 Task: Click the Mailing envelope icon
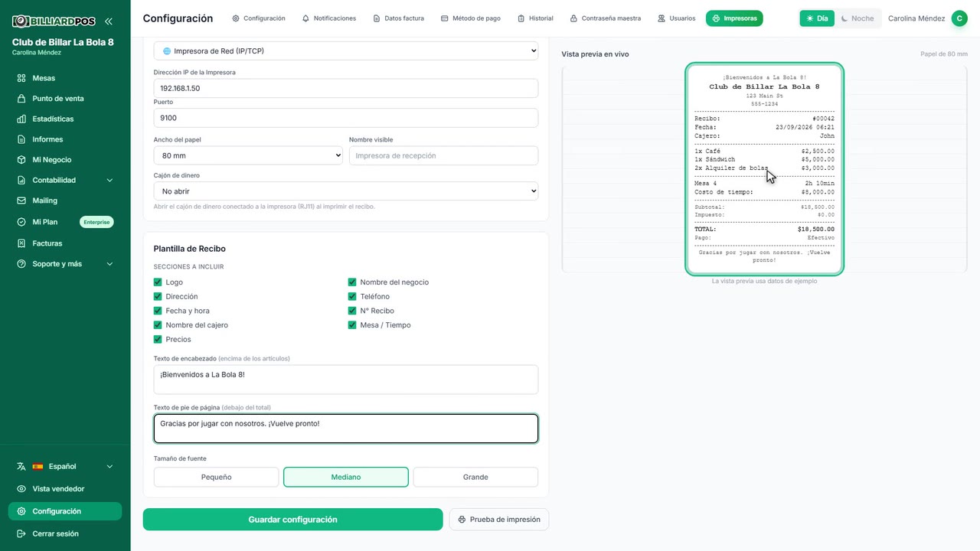(21, 201)
